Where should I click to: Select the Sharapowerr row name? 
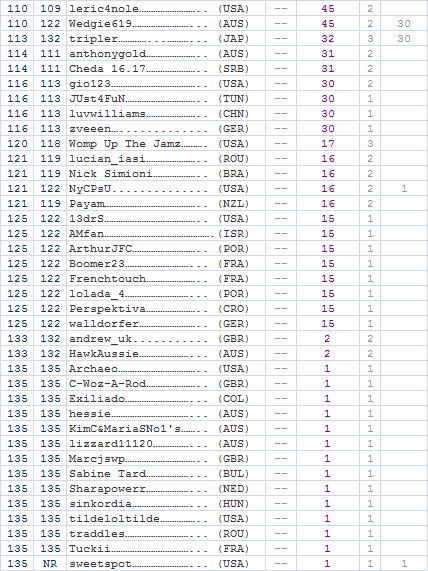tap(107, 489)
